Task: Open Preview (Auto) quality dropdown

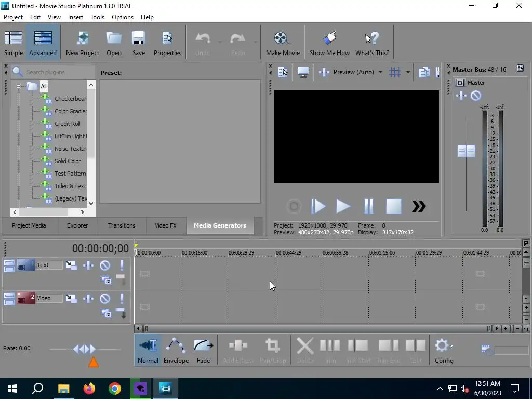Action: tap(380, 72)
